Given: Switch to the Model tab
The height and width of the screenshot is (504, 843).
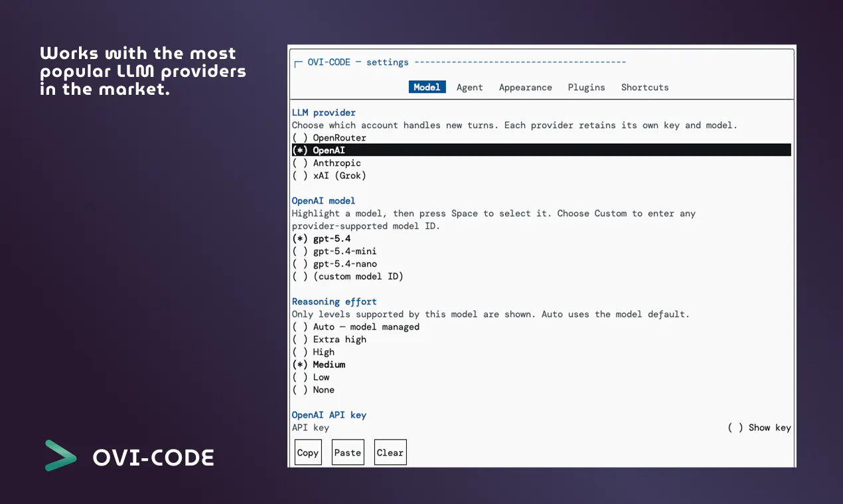Looking at the screenshot, I should (427, 87).
